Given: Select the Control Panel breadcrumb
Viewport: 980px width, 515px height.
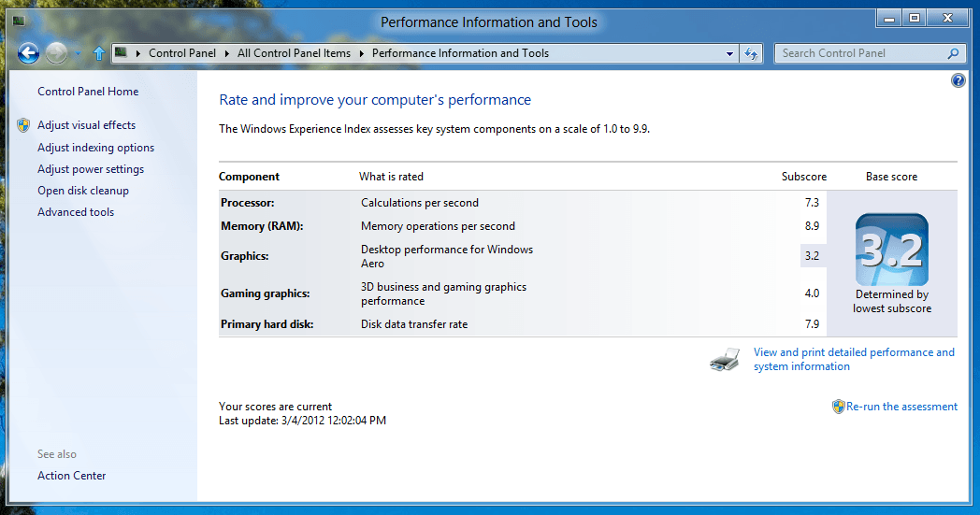Looking at the screenshot, I should point(181,54).
